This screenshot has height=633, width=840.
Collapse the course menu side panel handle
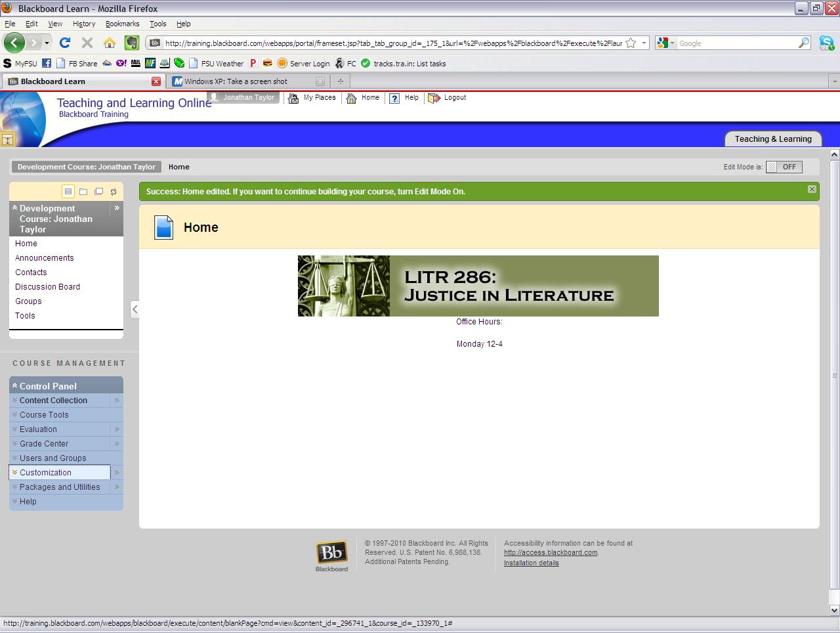click(x=135, y=309)
